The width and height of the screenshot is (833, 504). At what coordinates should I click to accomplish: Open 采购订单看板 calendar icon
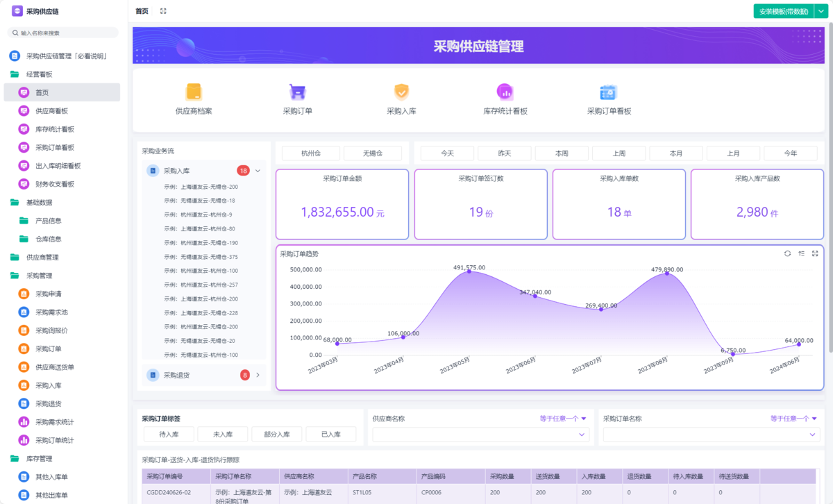609,92
